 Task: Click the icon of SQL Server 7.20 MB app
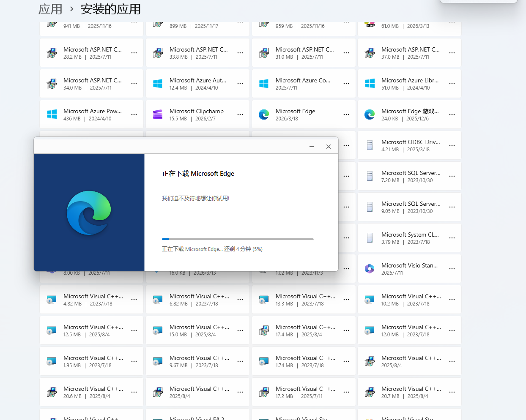point(370,176)
